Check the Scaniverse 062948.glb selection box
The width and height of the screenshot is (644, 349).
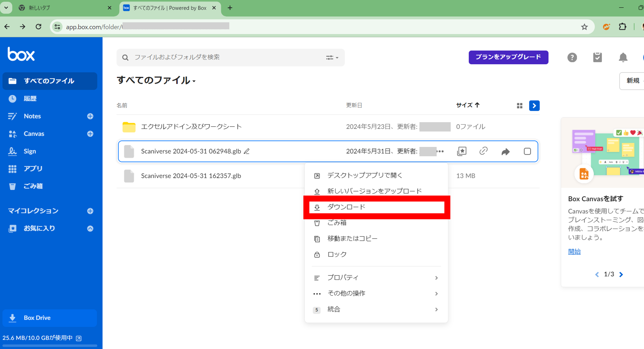point(527,151)
